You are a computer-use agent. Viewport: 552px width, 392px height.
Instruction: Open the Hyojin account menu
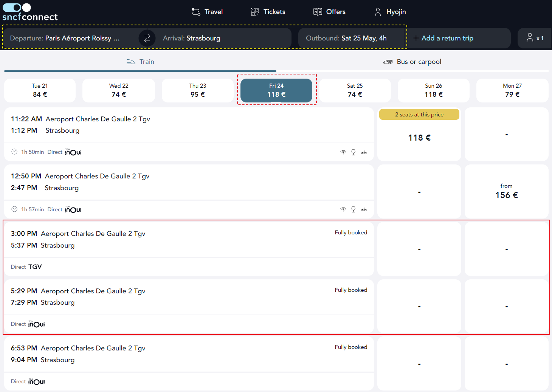[390, 12]
